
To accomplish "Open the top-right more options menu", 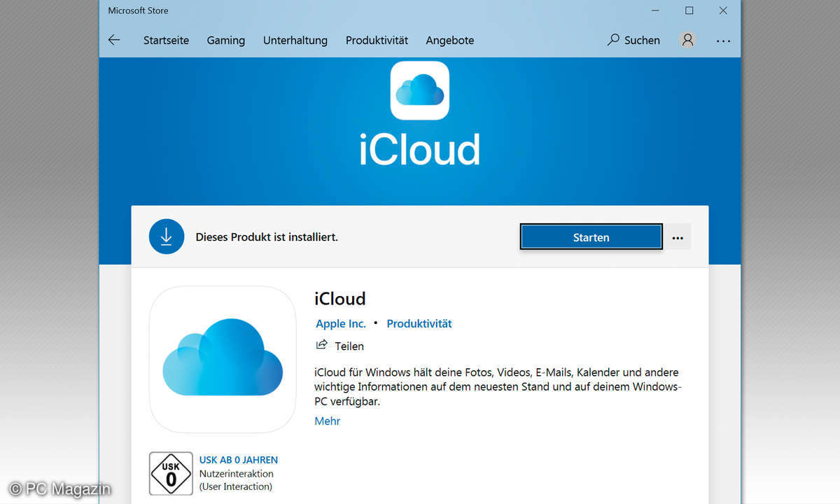I will 723,41.
